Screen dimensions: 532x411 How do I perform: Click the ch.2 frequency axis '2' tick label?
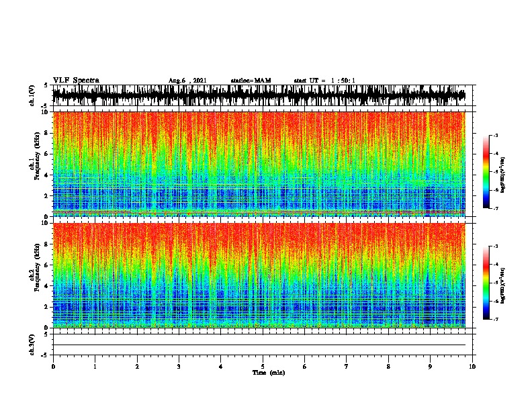47,307
